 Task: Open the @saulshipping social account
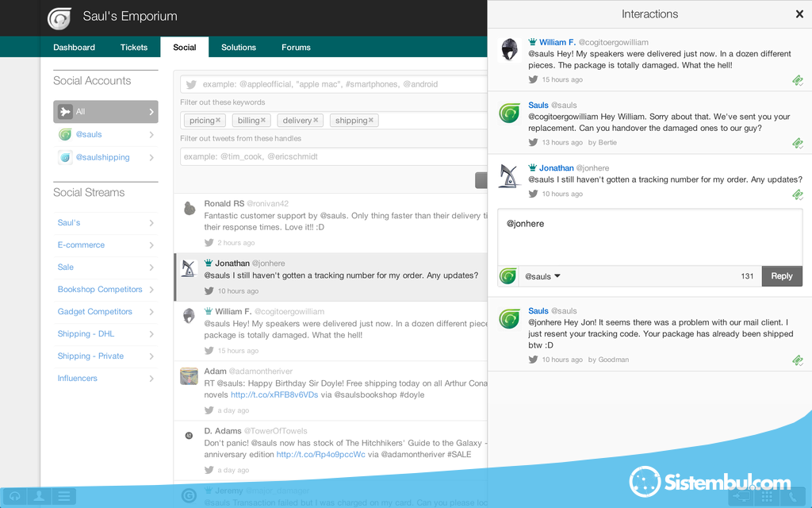[102, 157]
